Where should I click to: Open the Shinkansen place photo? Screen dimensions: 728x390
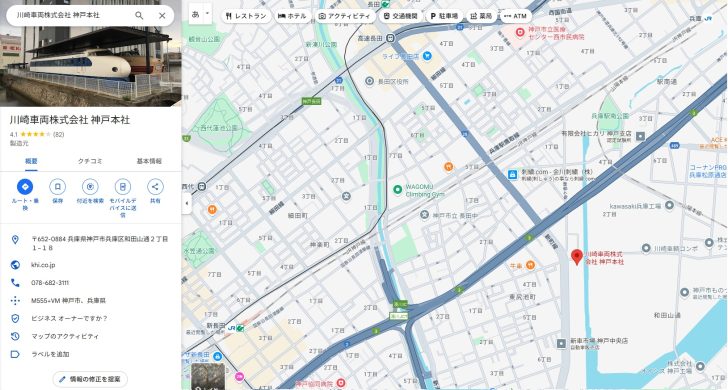coord(91,53)
